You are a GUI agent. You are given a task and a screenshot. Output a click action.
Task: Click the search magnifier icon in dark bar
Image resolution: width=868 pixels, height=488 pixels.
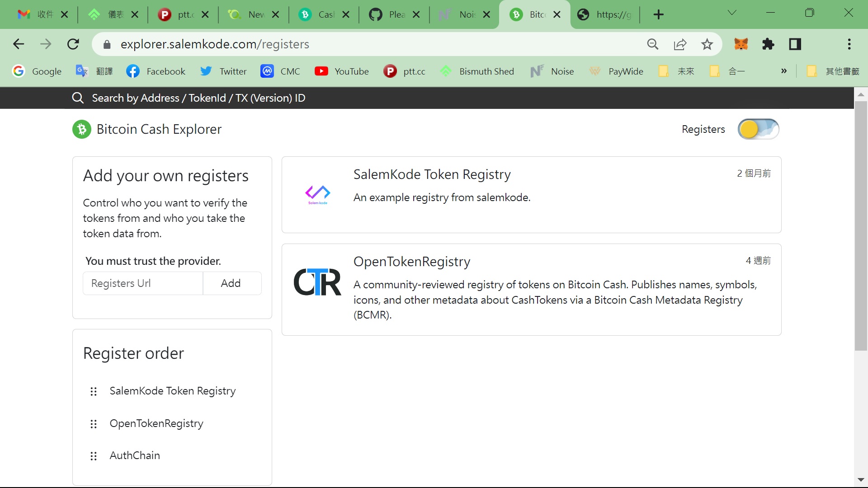coord(78,98)
